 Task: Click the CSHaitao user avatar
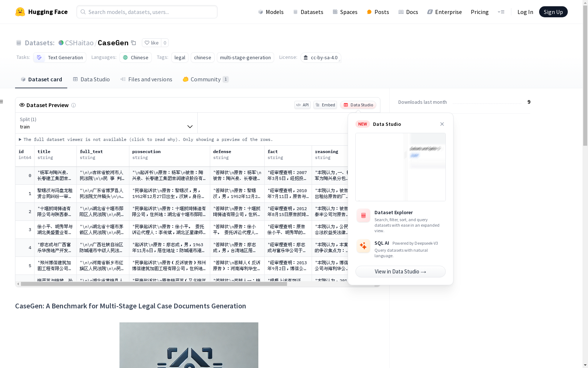[61, 43]
